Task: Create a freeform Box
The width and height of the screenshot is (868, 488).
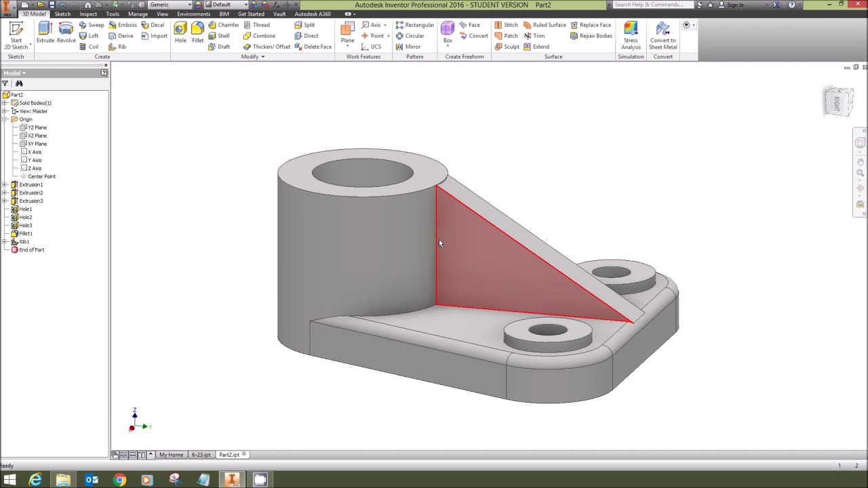Action: (448, 32)
